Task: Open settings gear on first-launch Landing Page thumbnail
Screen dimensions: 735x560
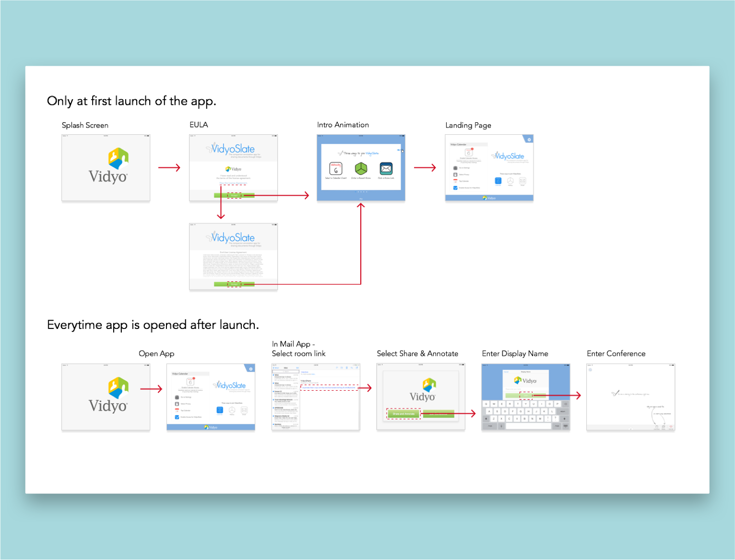Action: click(529, 140)
